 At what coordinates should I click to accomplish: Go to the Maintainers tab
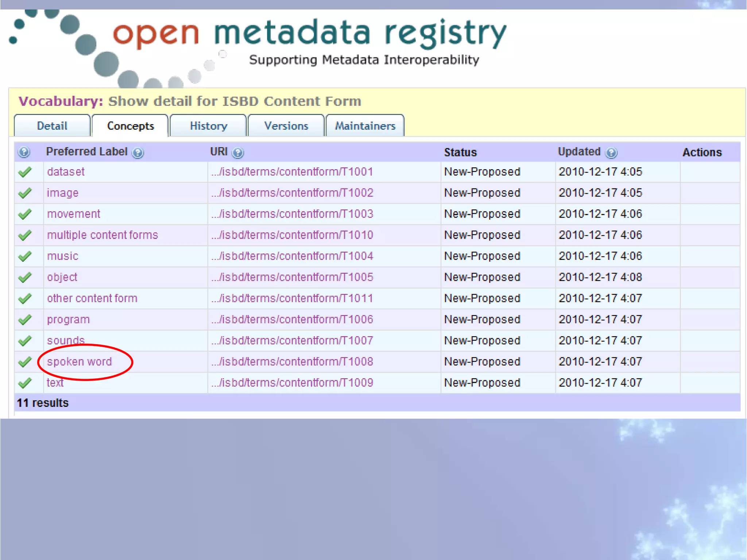coord(365,126)
